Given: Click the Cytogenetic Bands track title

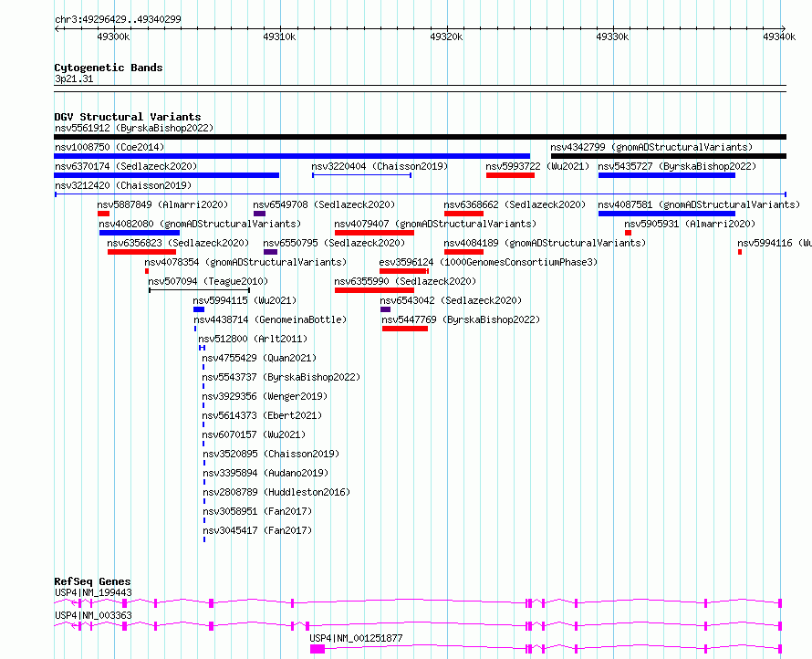Looking at the screenshot, I should point(109,68).
